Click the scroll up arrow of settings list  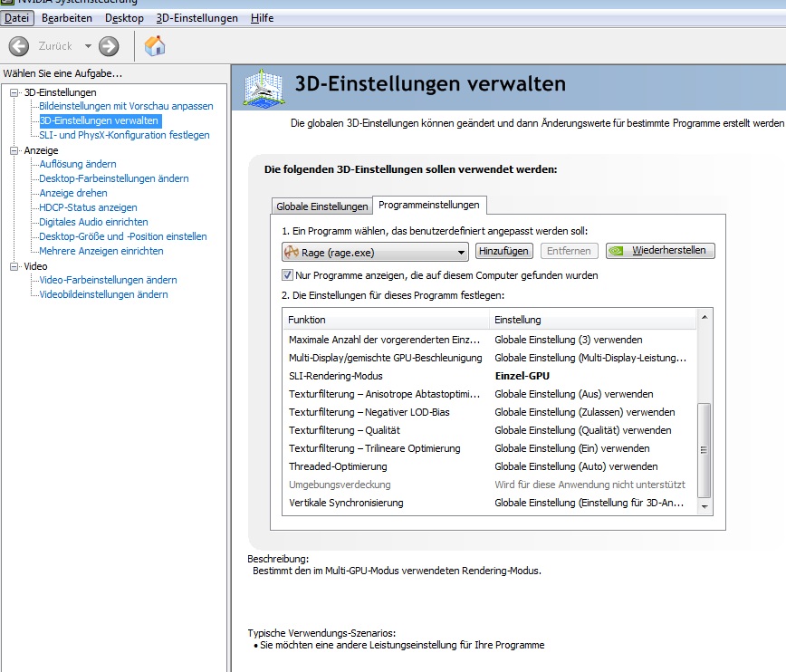click(x=705, y=317)
